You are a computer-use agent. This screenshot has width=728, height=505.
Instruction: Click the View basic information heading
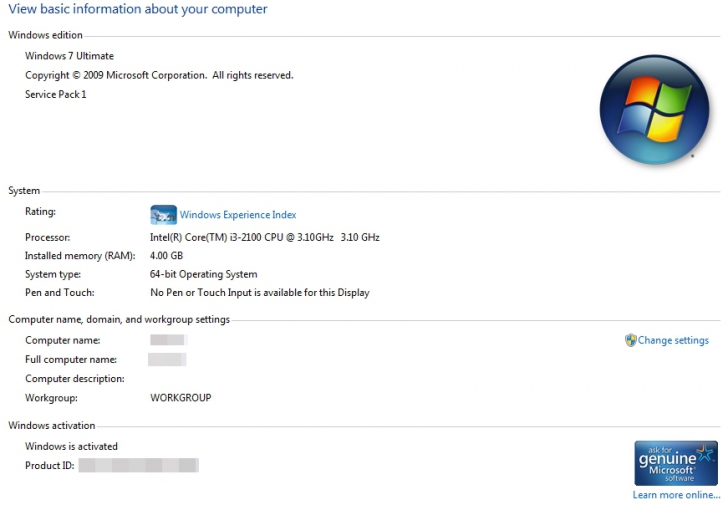138,9
